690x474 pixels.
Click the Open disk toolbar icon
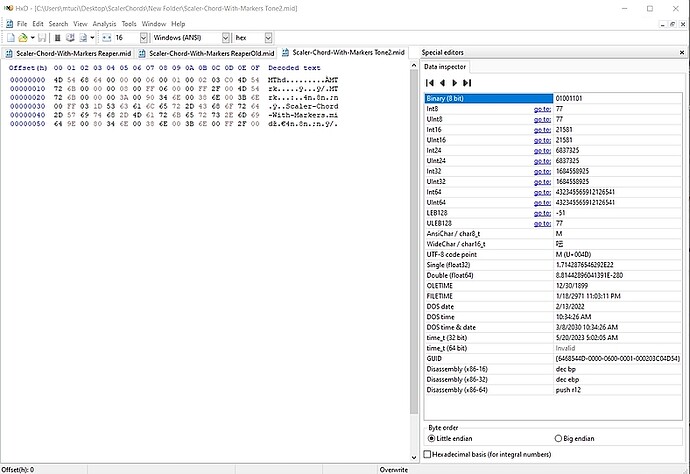(70, 38)
